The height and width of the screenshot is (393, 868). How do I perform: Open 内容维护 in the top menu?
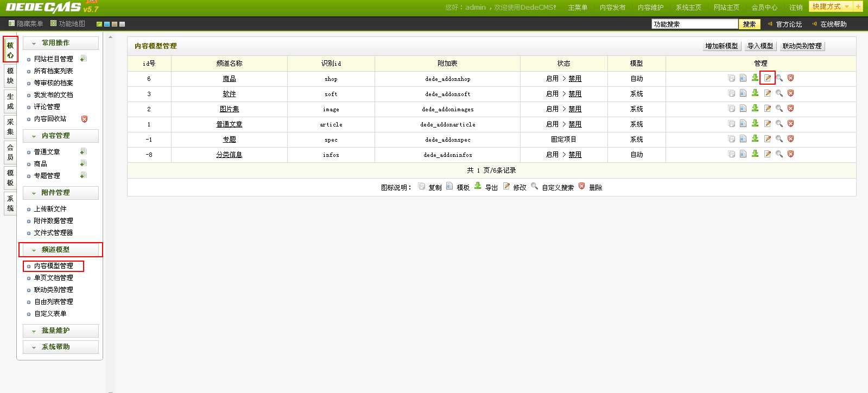[x=650, y=8]
